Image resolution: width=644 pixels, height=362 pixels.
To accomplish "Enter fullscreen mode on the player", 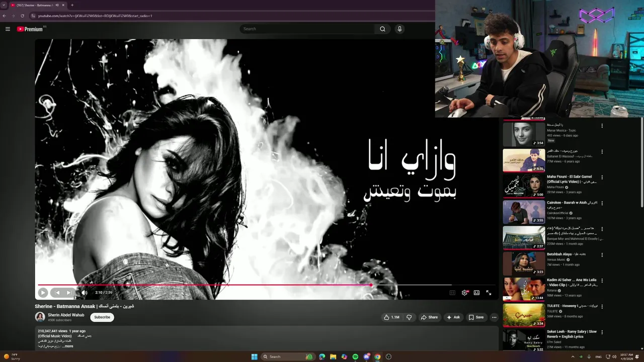I will point(489,293).
